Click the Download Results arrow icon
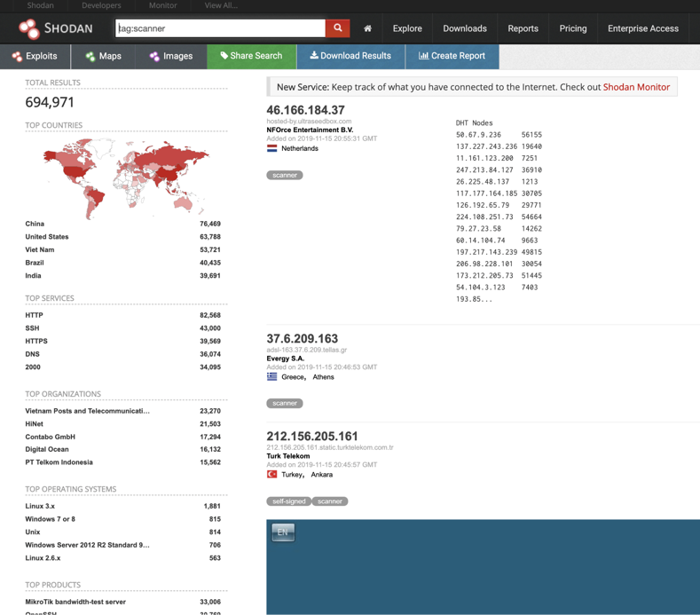 [314, 55]
